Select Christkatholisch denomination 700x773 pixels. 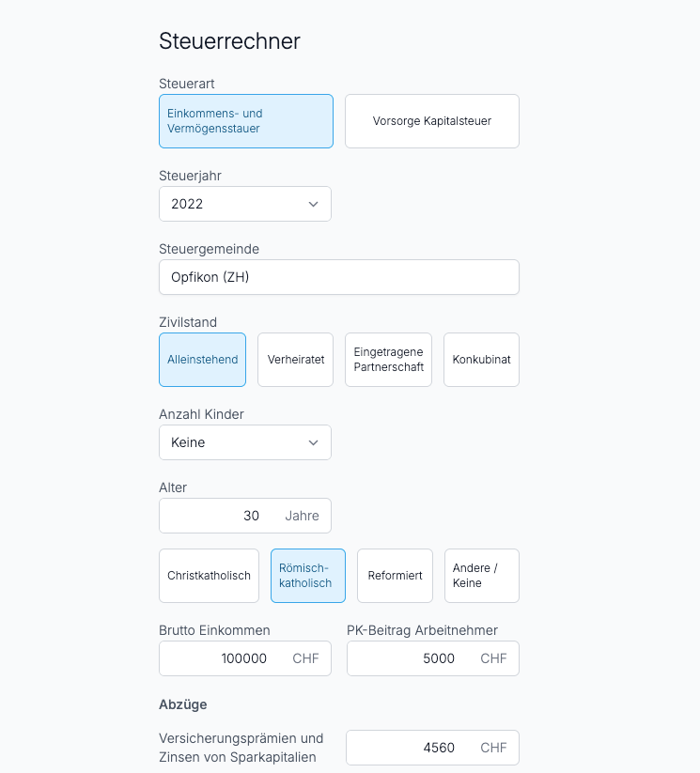pos(209,576)
